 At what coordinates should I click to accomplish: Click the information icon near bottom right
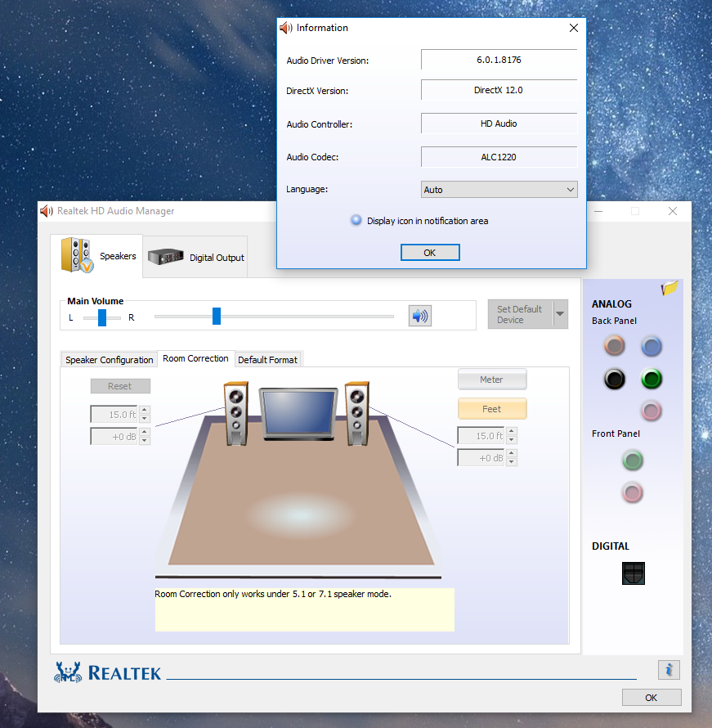coord(669,670)
